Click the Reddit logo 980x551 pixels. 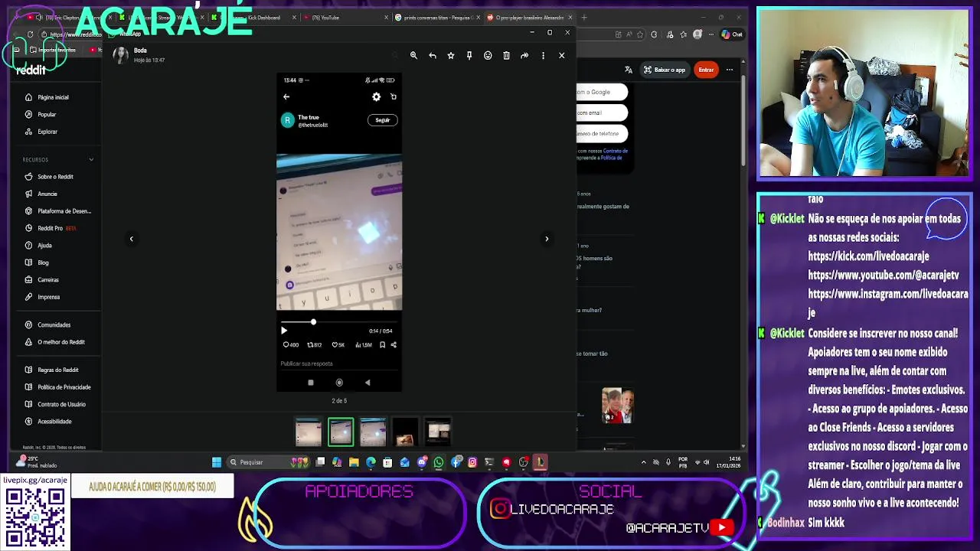pyautogui.click(x=31, y=69)
